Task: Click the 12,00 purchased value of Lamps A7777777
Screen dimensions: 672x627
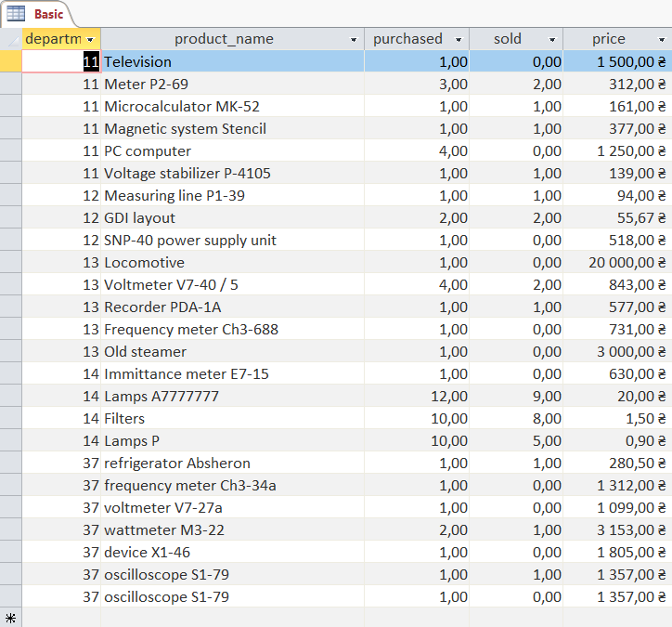Action: [x=417, y=396]
